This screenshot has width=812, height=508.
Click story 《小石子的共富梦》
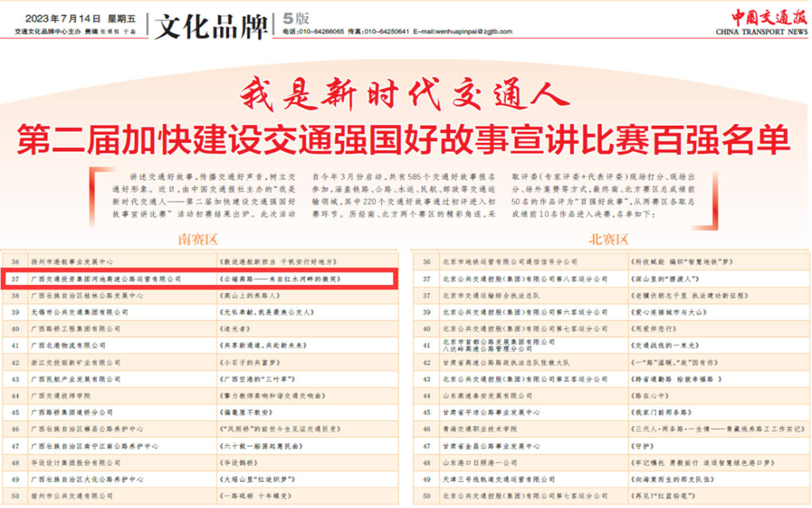coord(249,362)
